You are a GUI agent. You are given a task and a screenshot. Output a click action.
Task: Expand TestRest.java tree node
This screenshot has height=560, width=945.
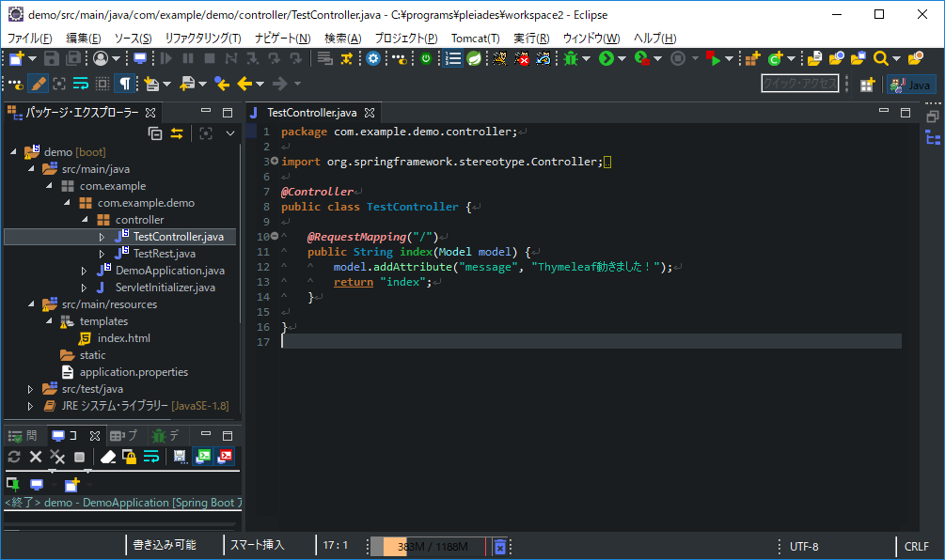pos(102,254)
